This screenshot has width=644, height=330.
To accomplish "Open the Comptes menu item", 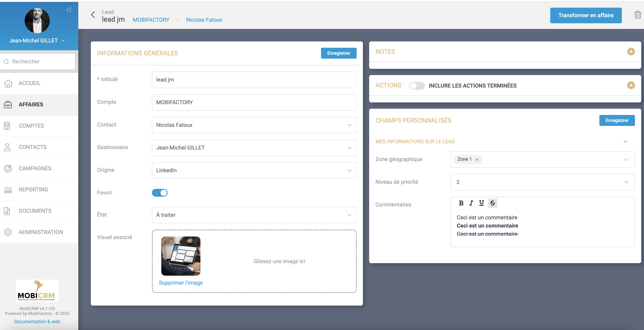I will (32, 126).
